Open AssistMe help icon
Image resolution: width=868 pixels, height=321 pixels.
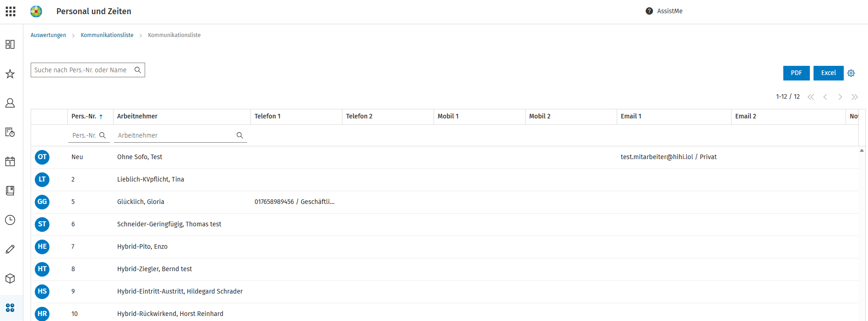click(649, 11)
